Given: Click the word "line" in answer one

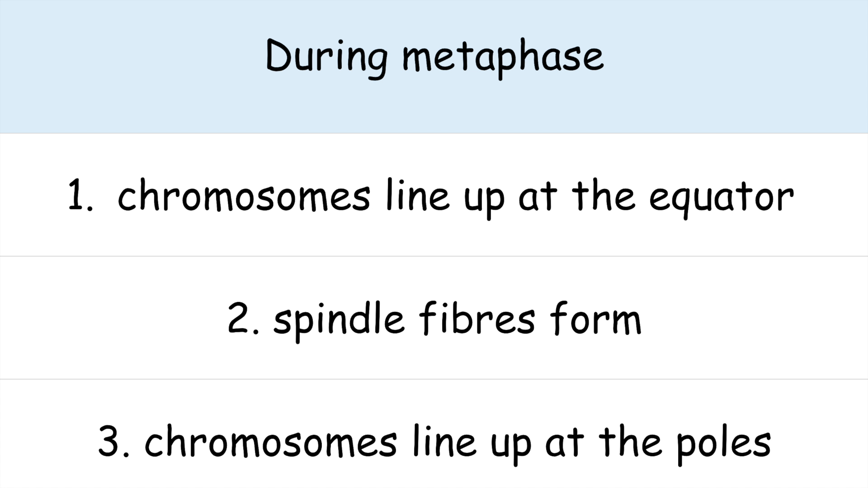Looking at the screenshot, I should coord(418,196).
